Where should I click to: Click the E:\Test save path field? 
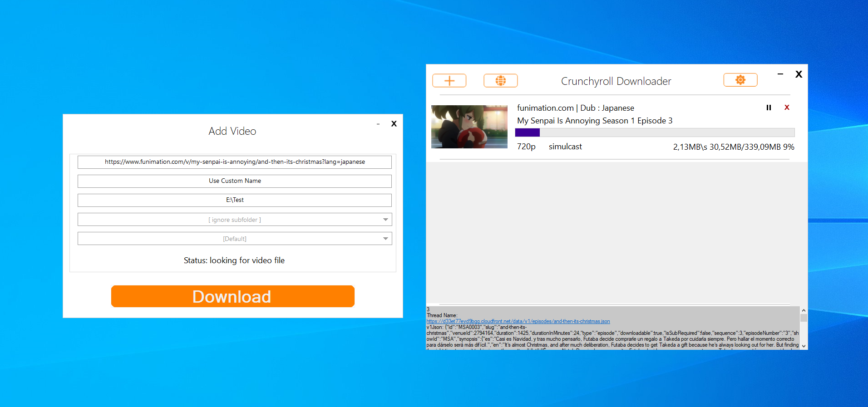point(235,200)
